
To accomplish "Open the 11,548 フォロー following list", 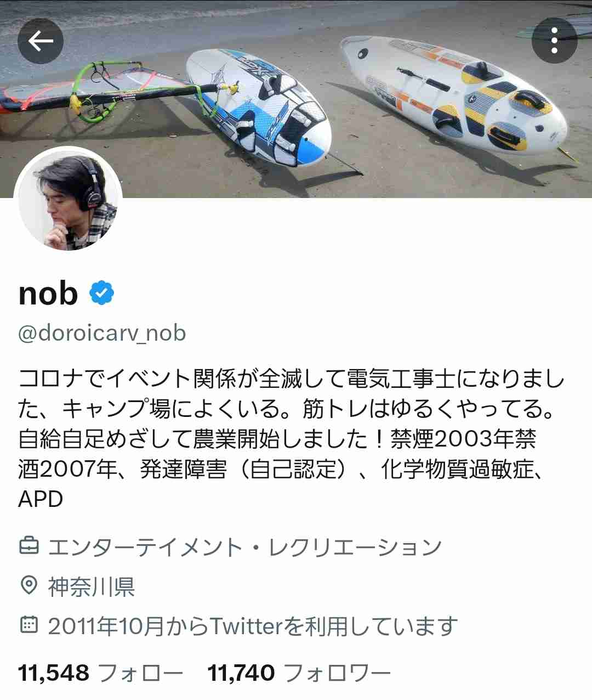I will (x=100, y=673).
